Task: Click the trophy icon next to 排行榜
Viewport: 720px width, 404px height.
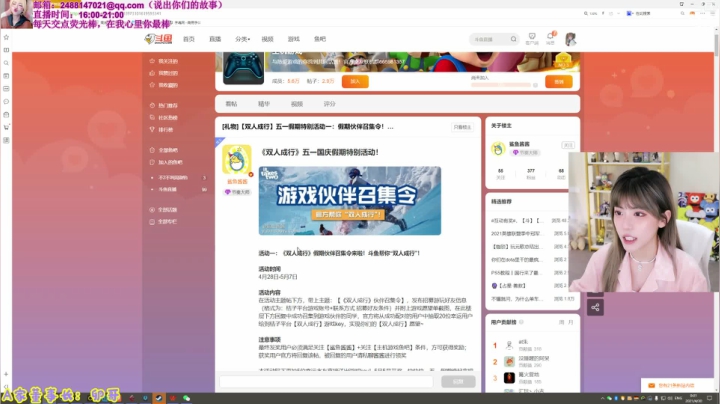Action: point(152,129)
